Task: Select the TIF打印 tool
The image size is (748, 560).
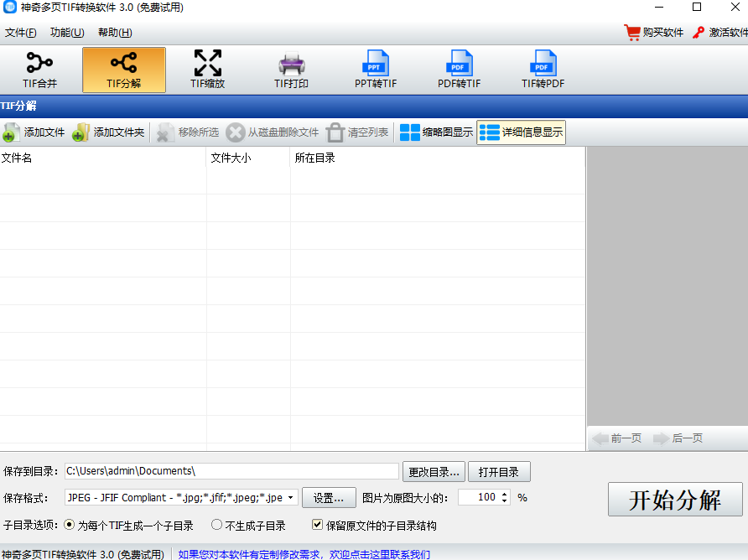Action: 291,70
